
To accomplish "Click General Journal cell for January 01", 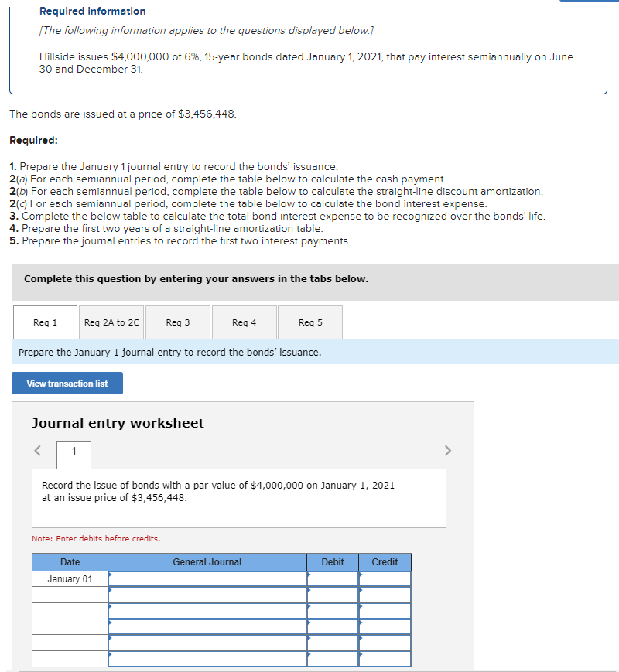I will pos(207,579).
